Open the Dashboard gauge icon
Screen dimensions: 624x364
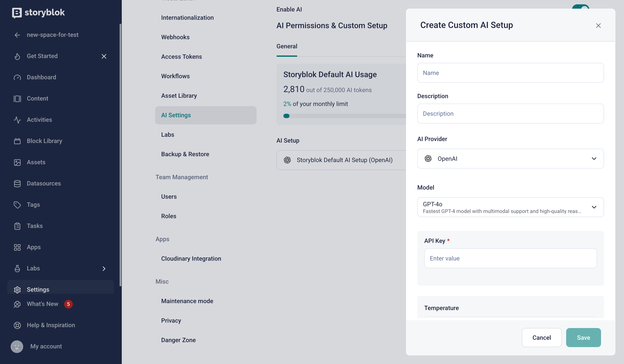click(17, 78)
